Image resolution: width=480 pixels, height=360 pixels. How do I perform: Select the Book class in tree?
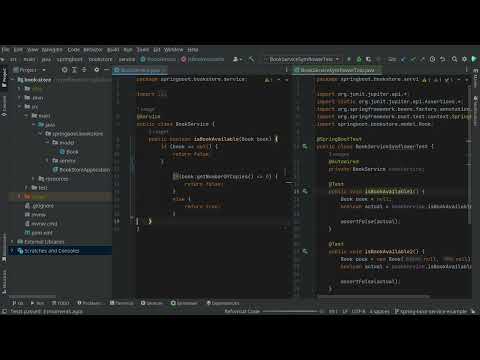69,152
